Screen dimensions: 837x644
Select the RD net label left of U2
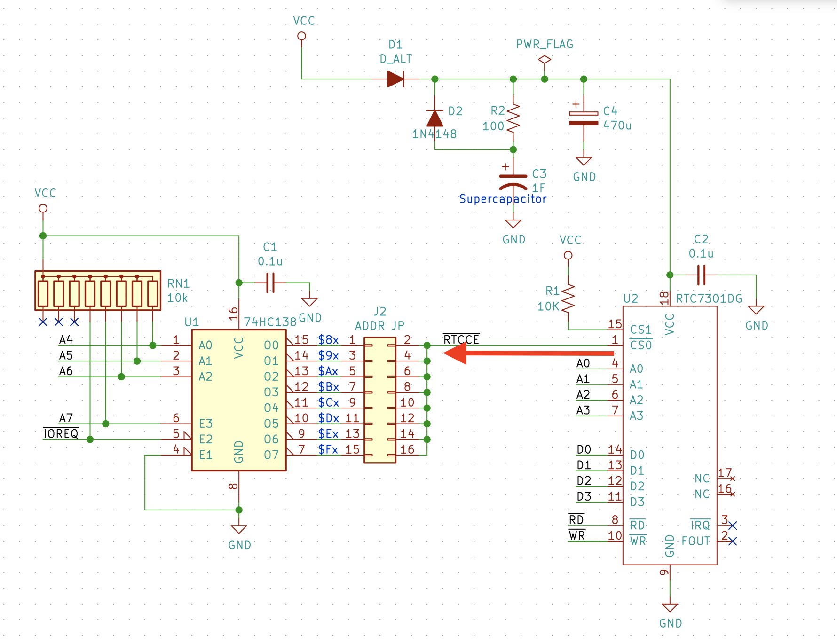click(x=576, y=519)
